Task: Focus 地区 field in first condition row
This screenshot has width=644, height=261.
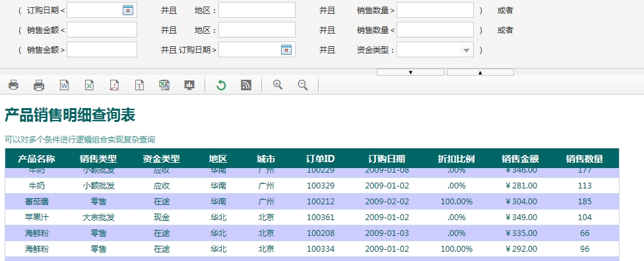Action: point(257,11)
